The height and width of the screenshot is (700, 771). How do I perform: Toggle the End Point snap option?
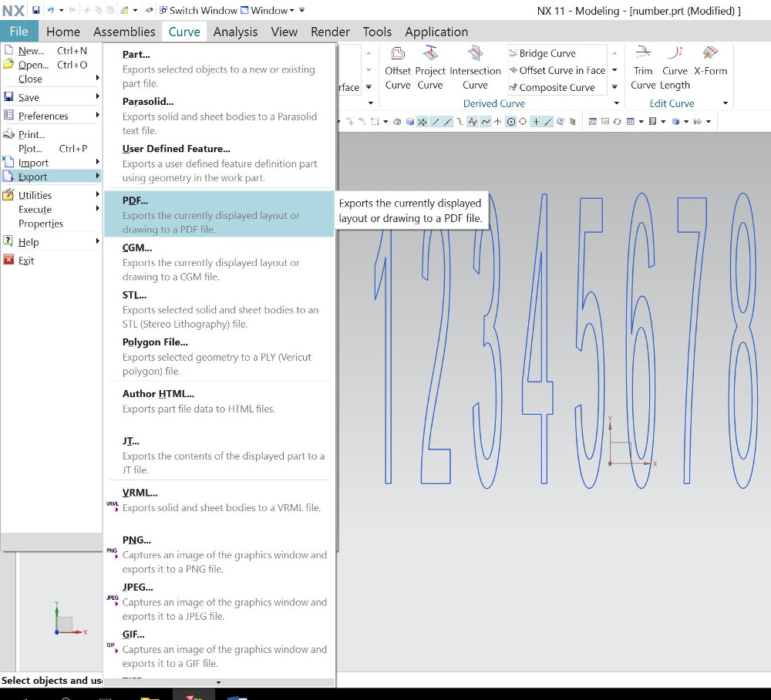pos(435,121)
